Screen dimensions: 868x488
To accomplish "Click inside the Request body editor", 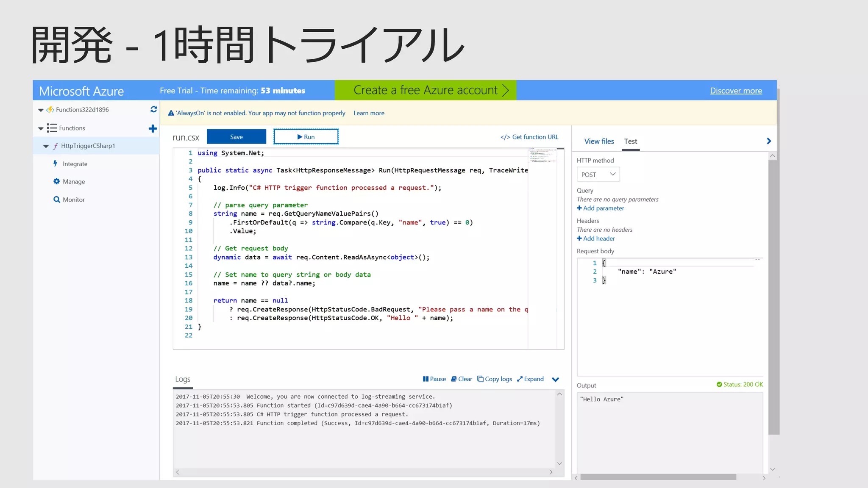I will click(670, 322).
